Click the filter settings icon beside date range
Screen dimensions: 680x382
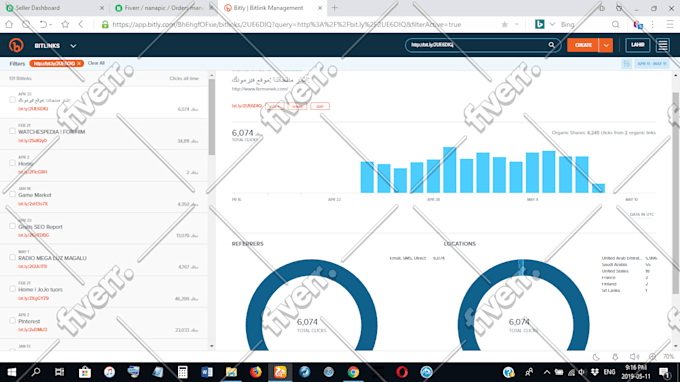627,64
